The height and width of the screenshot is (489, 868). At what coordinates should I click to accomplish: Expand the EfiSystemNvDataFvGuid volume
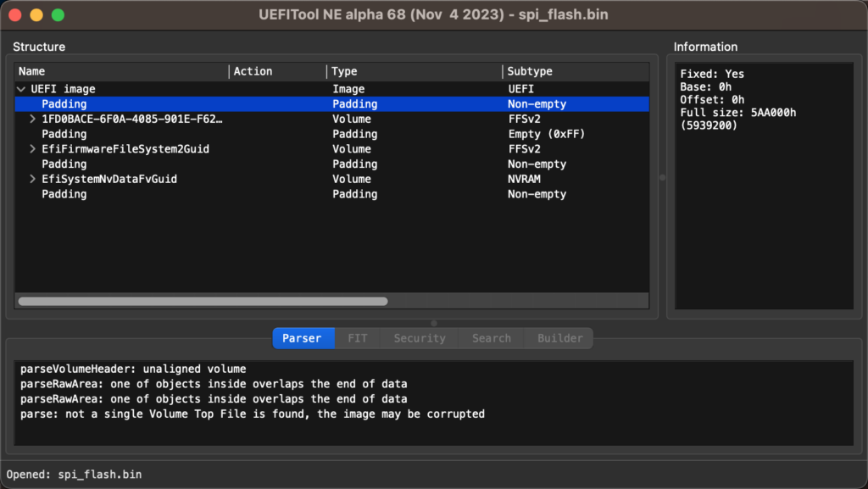click(33, 179)
